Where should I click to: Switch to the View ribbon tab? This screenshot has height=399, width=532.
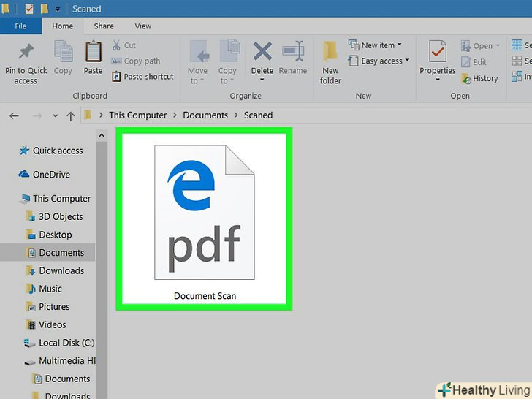coord(142,26)
